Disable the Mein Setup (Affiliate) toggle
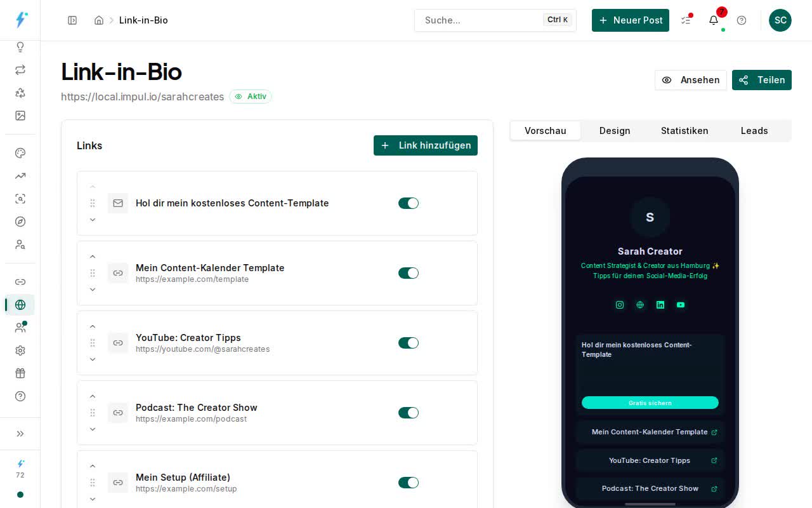The height and width of the screenshot is (508, 812). pyautogui.click(x=409, y=483)
